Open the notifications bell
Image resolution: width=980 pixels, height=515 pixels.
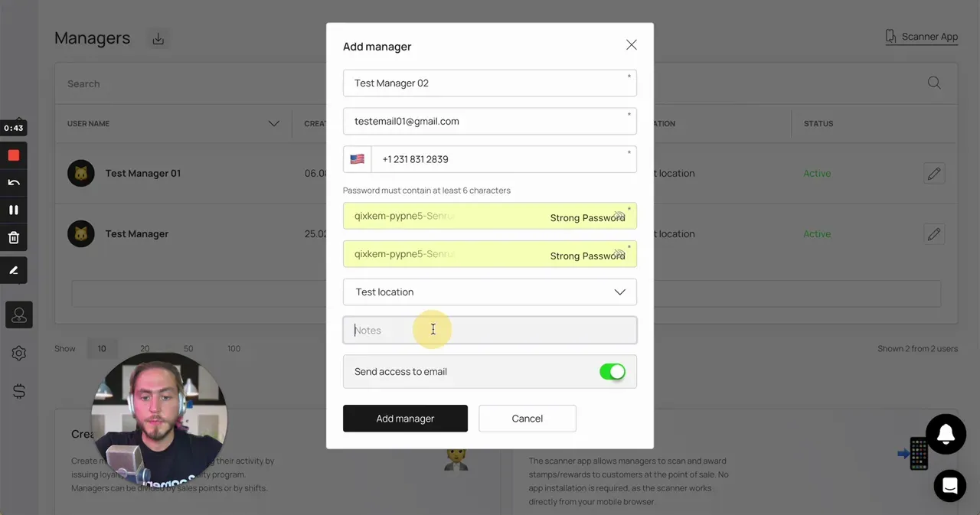[946, 434]
